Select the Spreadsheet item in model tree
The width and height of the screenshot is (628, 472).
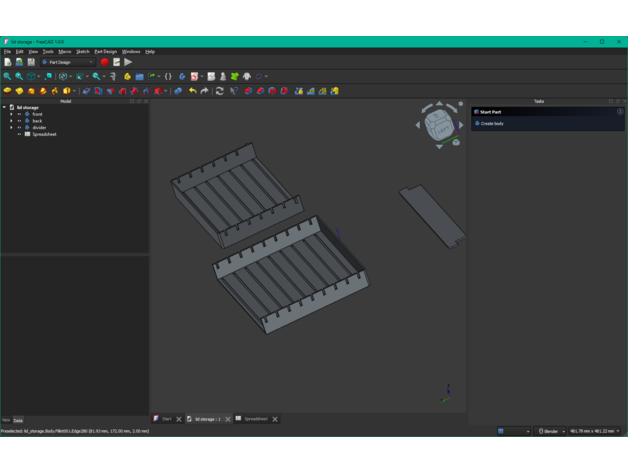tap(44, 134)
